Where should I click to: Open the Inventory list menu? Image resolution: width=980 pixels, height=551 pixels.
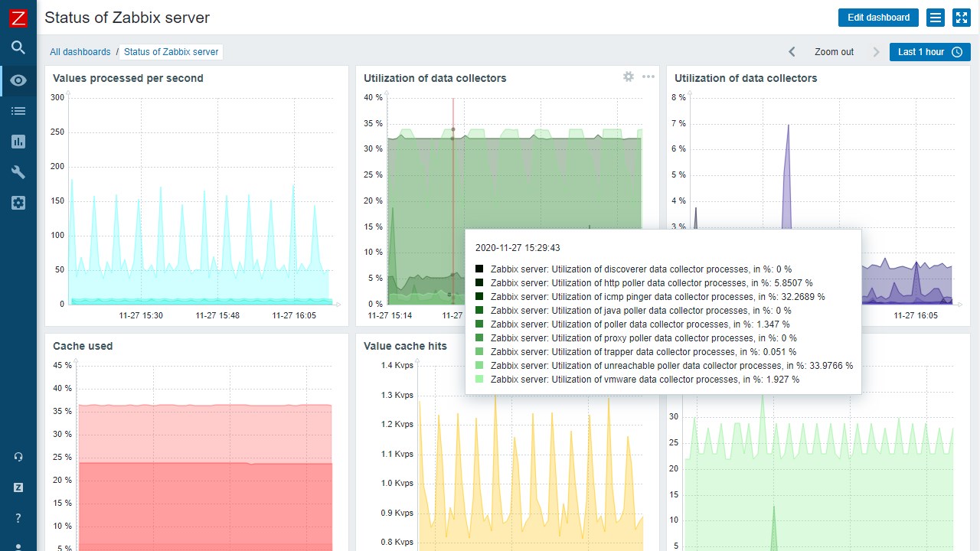(x=18, y=111)
